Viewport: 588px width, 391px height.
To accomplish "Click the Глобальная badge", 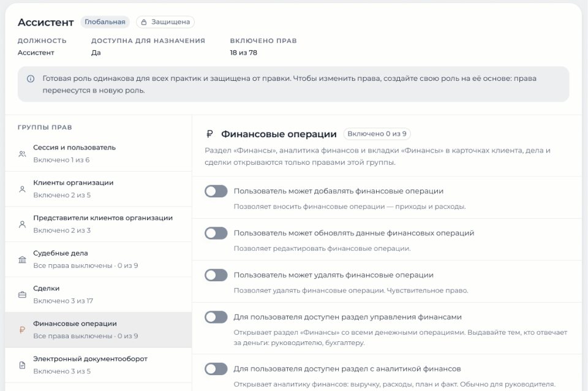I will (105, 22).
